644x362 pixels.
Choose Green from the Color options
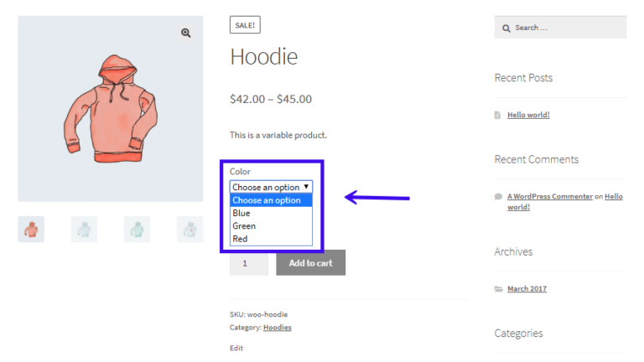coord(244,226)
